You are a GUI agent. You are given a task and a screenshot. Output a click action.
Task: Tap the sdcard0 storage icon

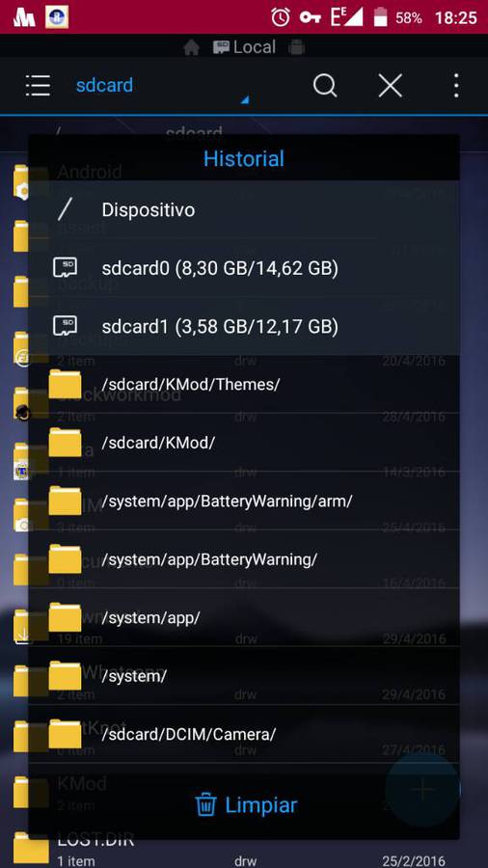click(x=65, y=268)
